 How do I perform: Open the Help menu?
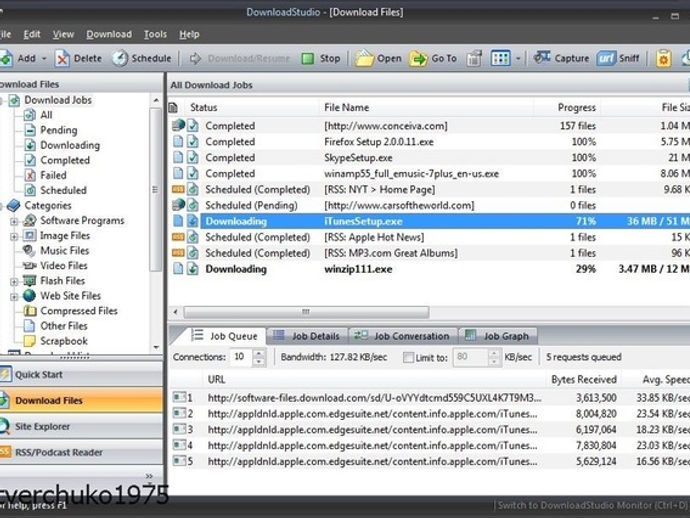pyautogui.click(x=189, y=34)
